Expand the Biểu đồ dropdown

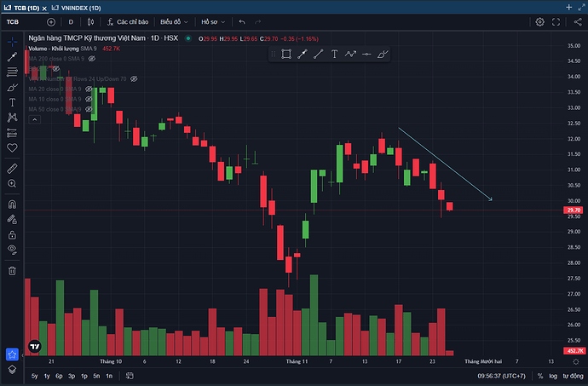point(174,21)
